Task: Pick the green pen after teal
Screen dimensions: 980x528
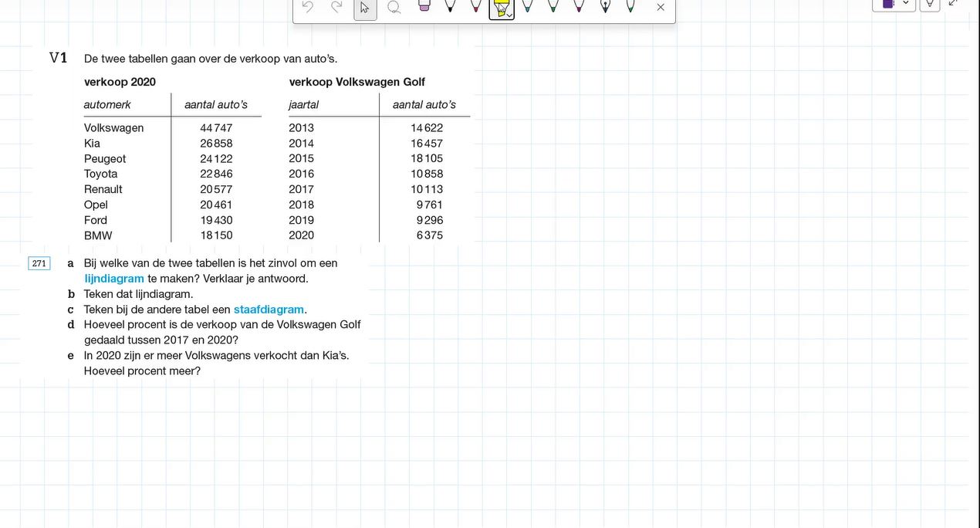Action: (553, 6)
